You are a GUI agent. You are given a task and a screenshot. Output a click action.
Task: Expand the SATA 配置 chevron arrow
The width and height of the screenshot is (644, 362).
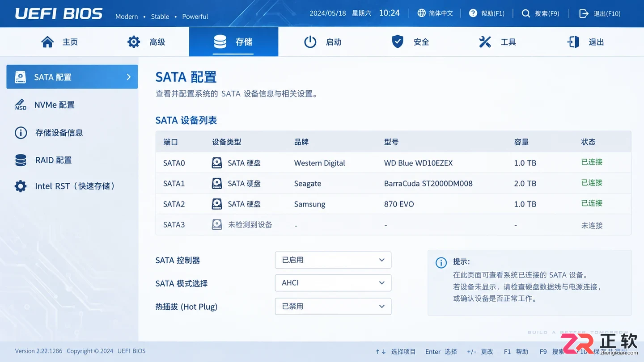(129, 77)
